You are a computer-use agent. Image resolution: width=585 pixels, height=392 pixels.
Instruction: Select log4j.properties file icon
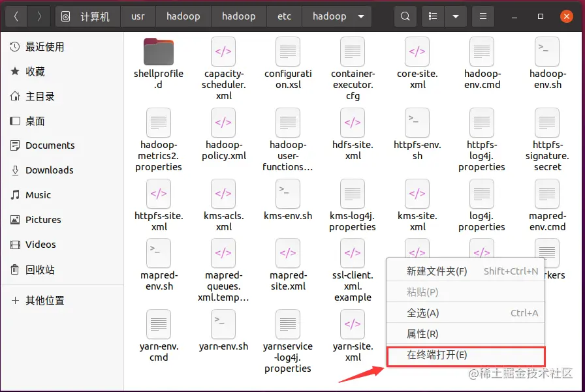pyautogui.click(x=482, y=194)
